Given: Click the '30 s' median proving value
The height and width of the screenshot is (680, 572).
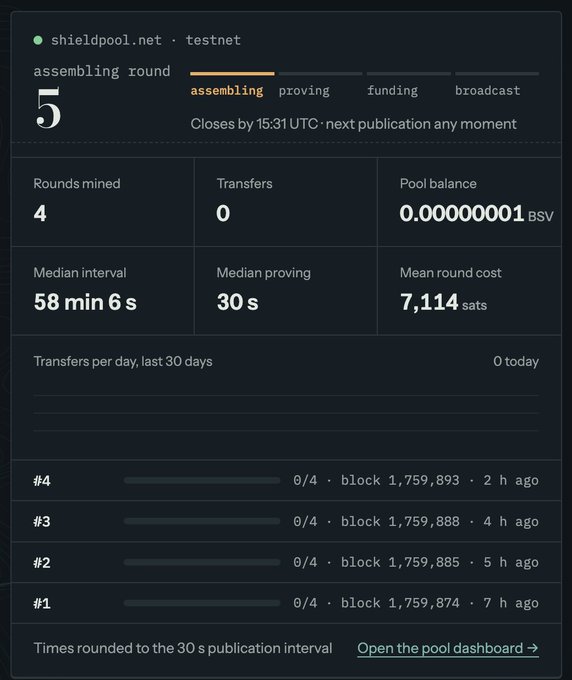Looking at the screenshot, I should 238,302.
